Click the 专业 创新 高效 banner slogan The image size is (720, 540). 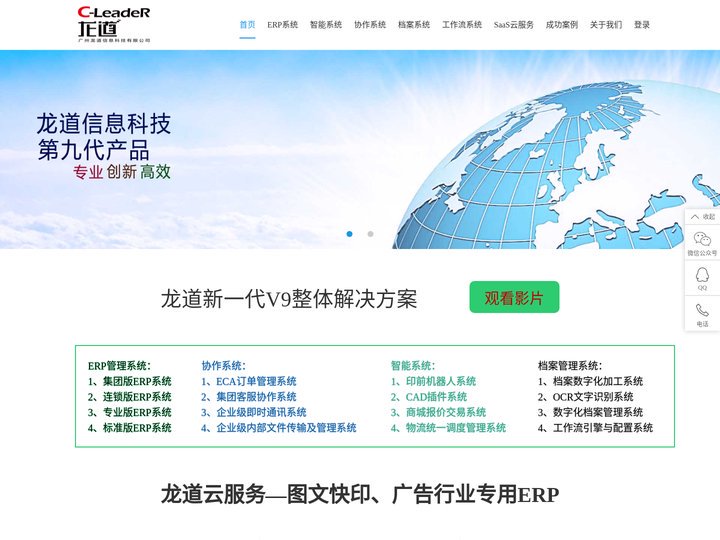[122, 172]
